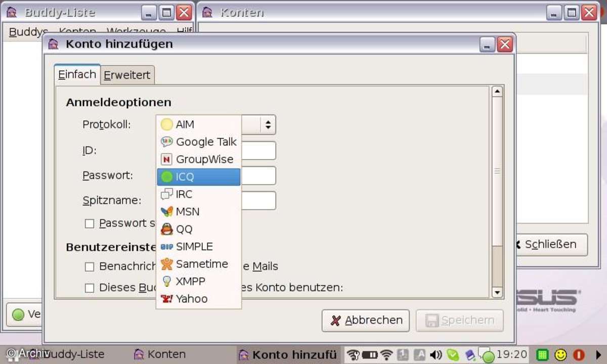Open the Pidgin status tray icon
Viewport: 607px width, 364px height.
coord(487,356)
